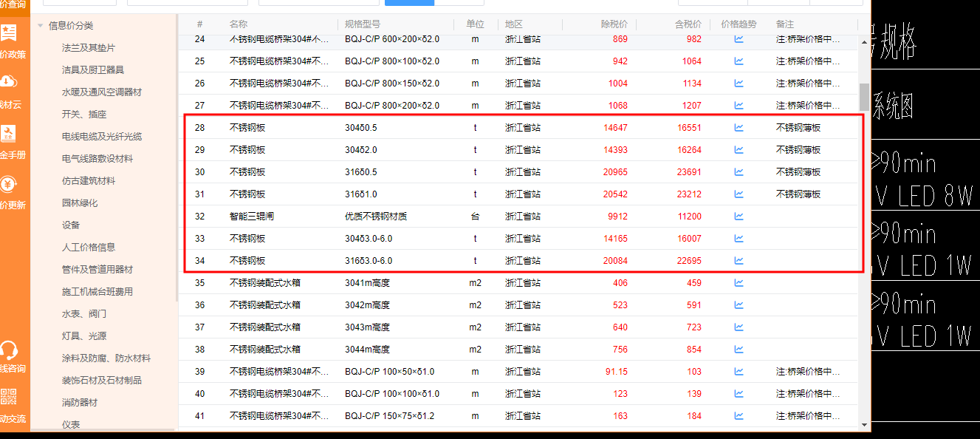
Task: Click spec cell BQJ-C/P 150×75×δ1.2
Action: click(389, 416)
